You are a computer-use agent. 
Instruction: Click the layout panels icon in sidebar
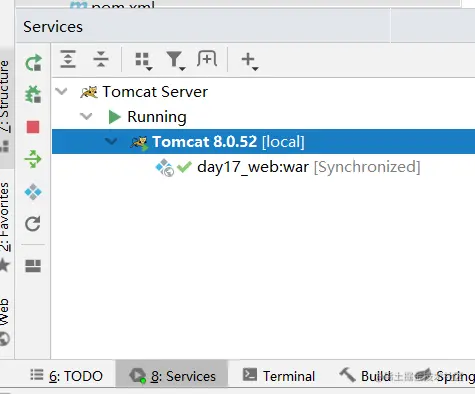[33, 266]
